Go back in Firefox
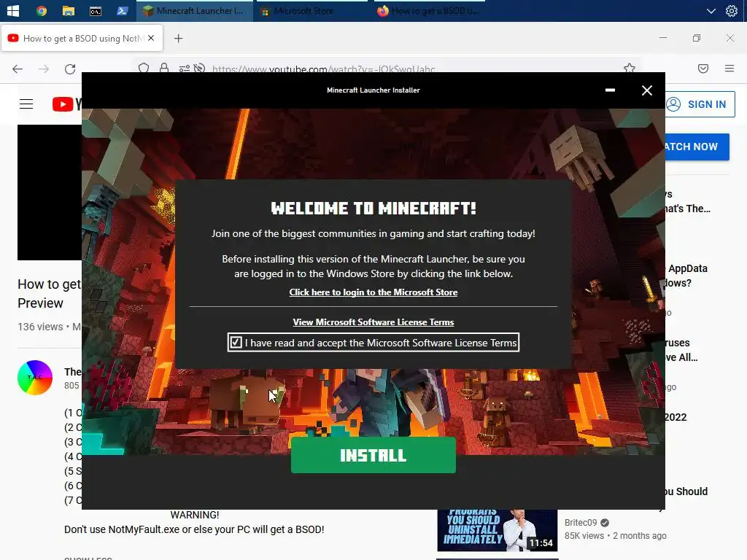The width and height of the screenshot is (747, 560). [18, 69]
